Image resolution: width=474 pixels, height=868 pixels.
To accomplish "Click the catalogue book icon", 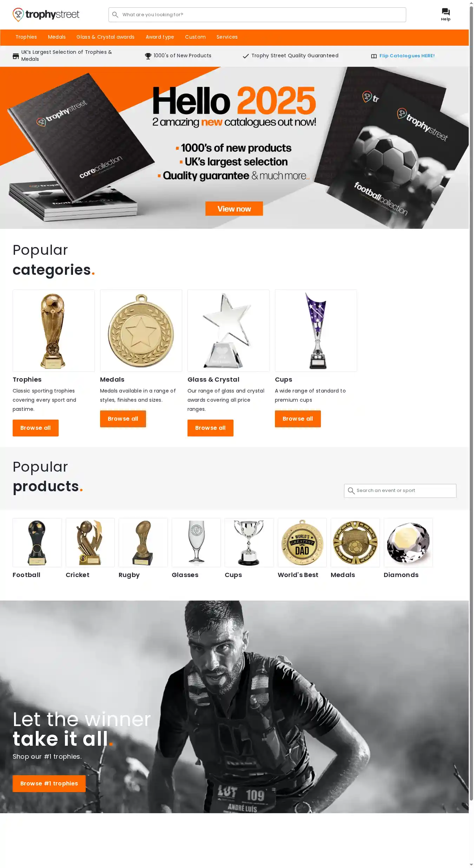I will 374,56.
